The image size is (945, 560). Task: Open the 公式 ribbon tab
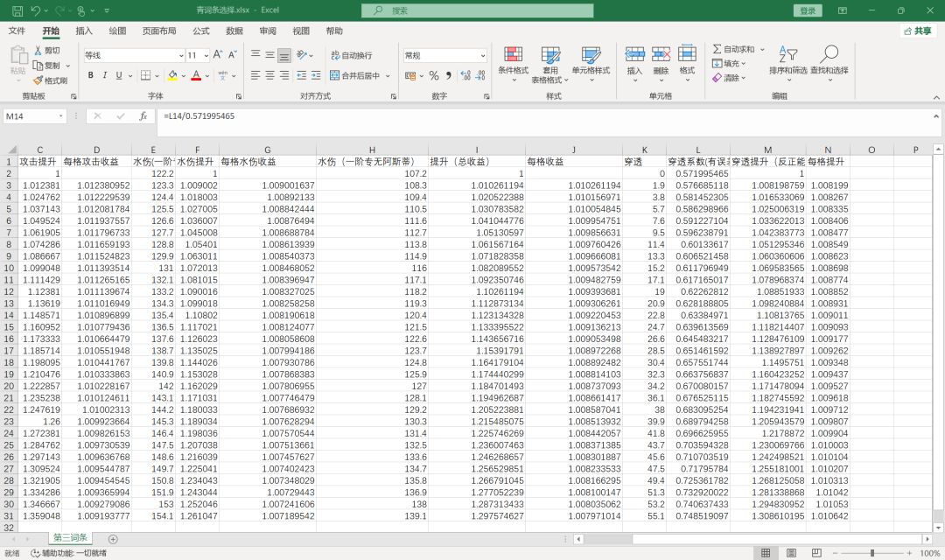[200, 31]
